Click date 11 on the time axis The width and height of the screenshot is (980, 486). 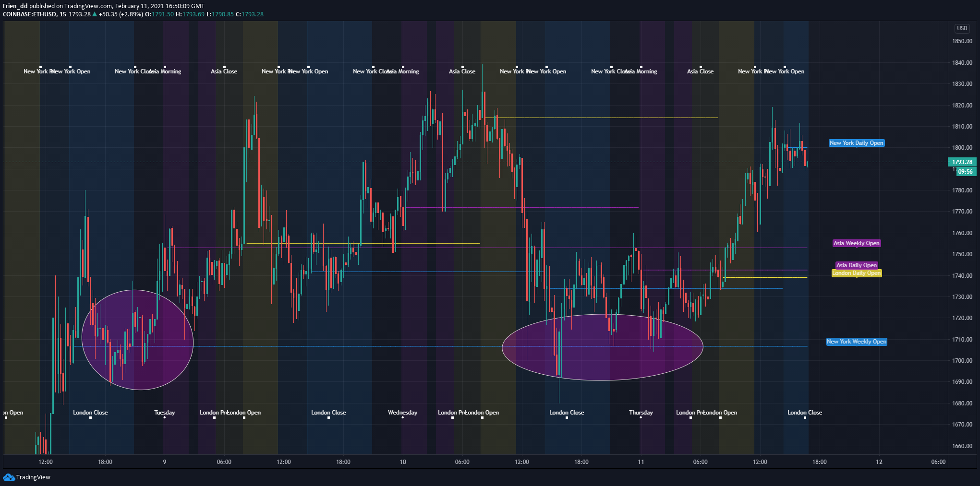[x=641, y=462]
